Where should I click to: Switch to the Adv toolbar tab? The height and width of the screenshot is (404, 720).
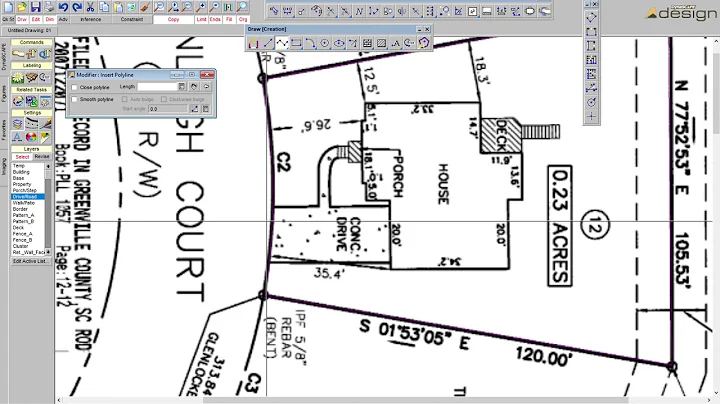click(63, 19)
